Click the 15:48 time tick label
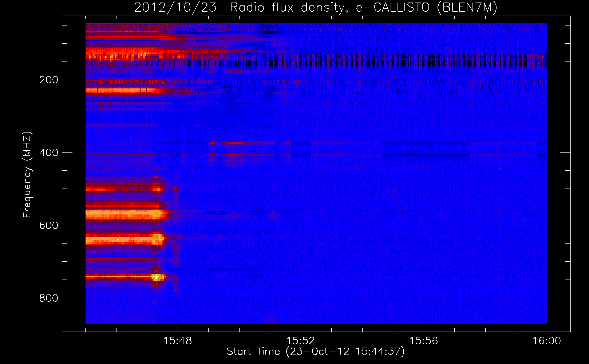 178,341
